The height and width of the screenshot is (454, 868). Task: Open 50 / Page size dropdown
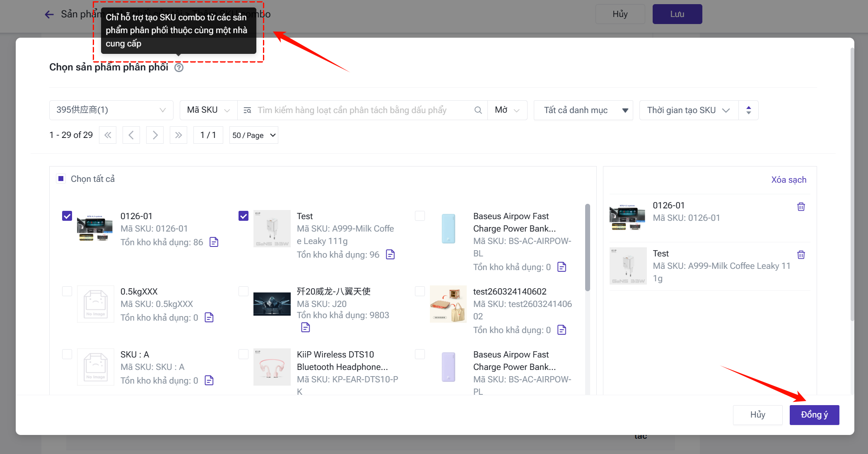[253, 135]
